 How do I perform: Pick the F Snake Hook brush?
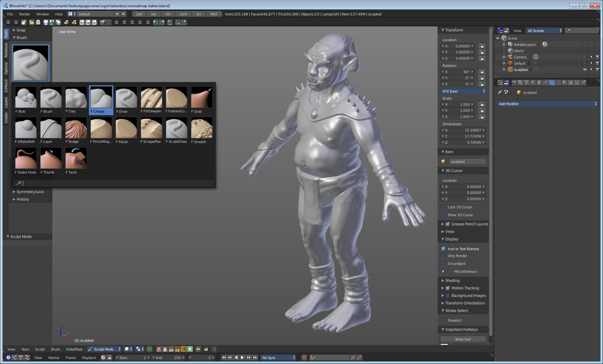tap(25, 159)
